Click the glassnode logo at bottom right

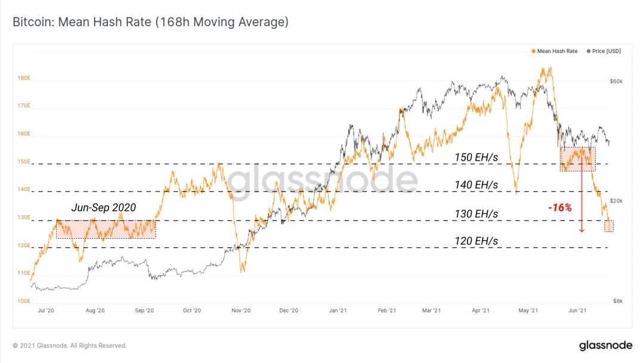[606, 345]
